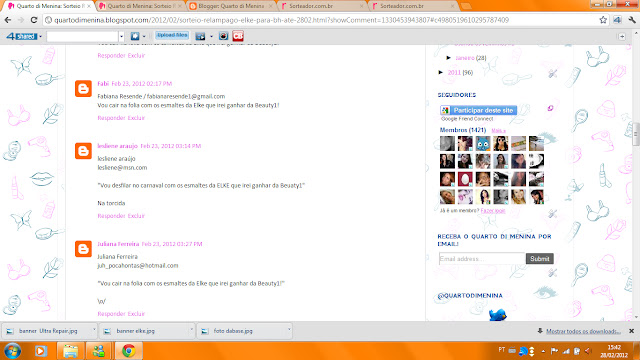
Task: Close the downloads bar
Action: (631, 331)
